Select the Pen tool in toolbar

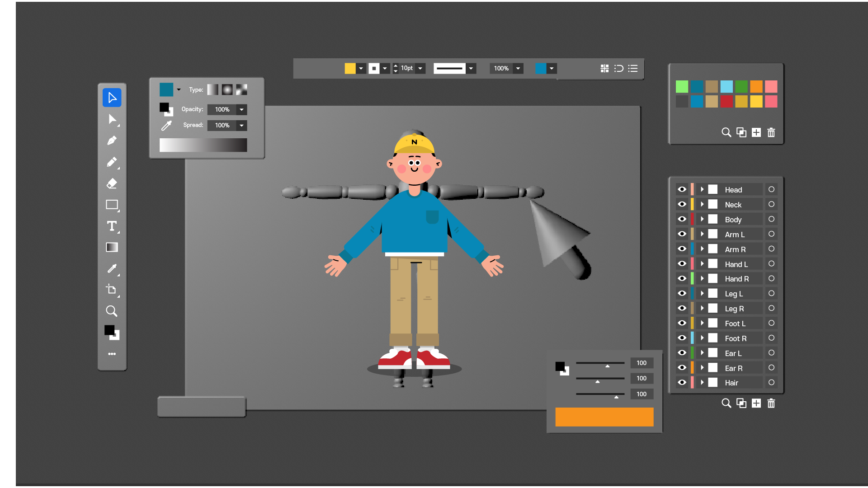[x=112, y=141]
